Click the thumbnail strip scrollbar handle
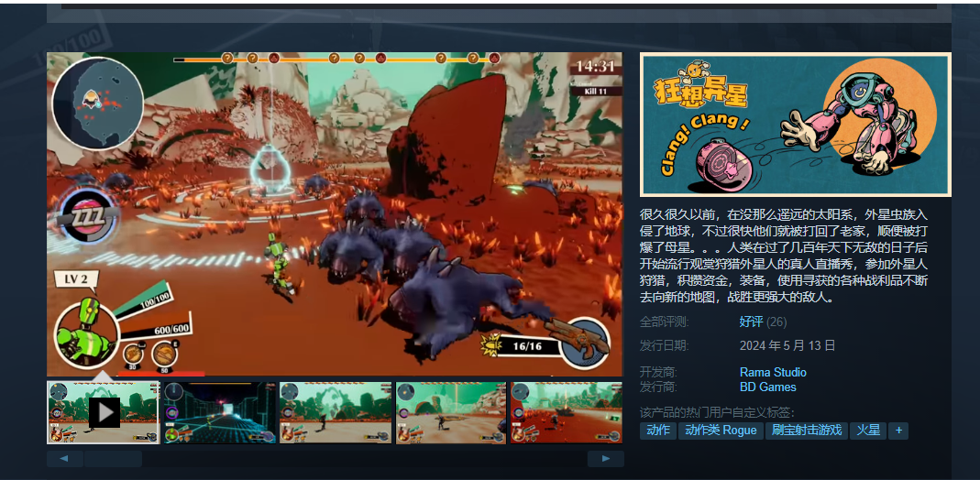 pos(113,459)
